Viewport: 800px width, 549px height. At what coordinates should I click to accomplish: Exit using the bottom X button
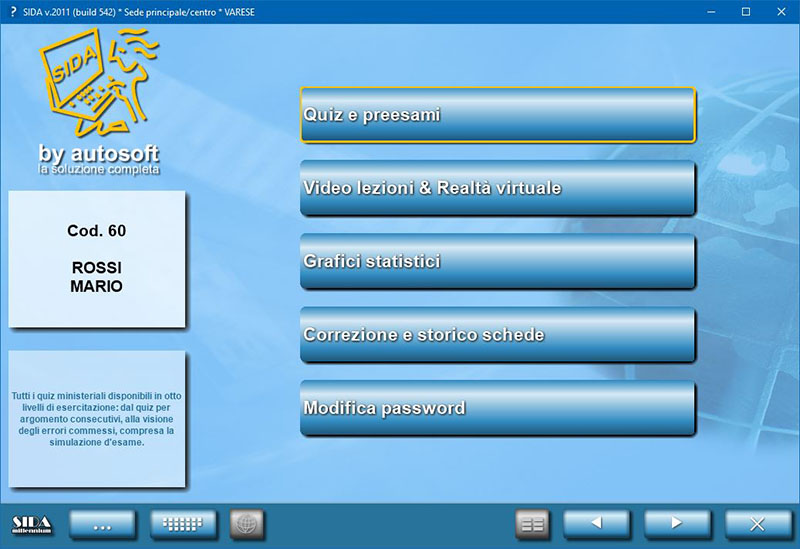758,524
